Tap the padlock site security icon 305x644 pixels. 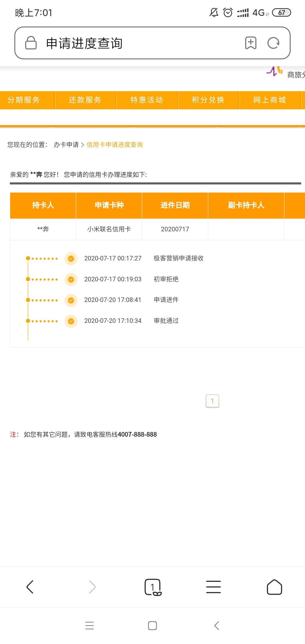pos(31,43)
